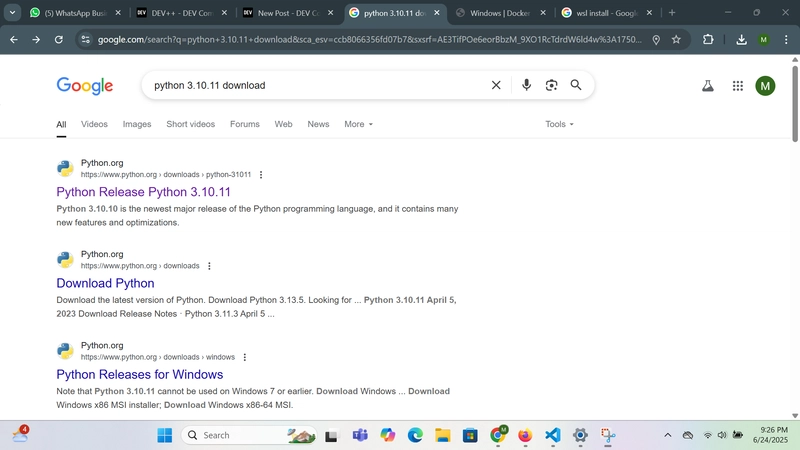Image resolution: width=800 pixels, height=450 pixels.
Task: Search by image with Google Lens
Action: 551,85
